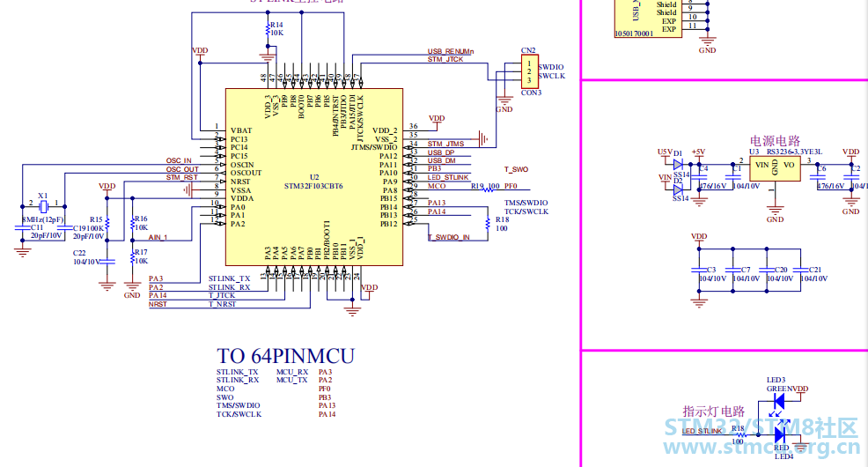Click the "TO 64PINMCU" heading
Screen dimensions: 868x467
click(285, 356)
